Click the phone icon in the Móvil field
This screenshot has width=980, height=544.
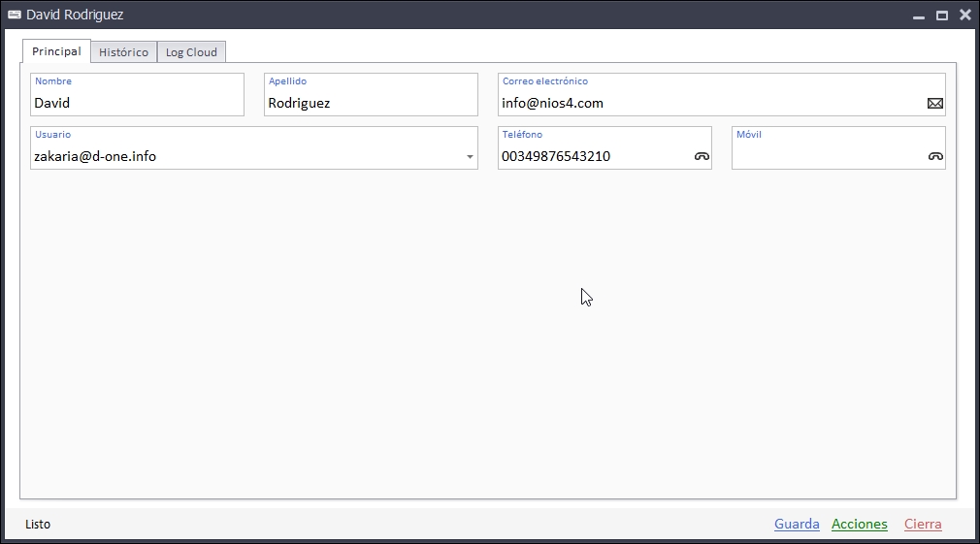pyautogui.click(x=935, y=156)
